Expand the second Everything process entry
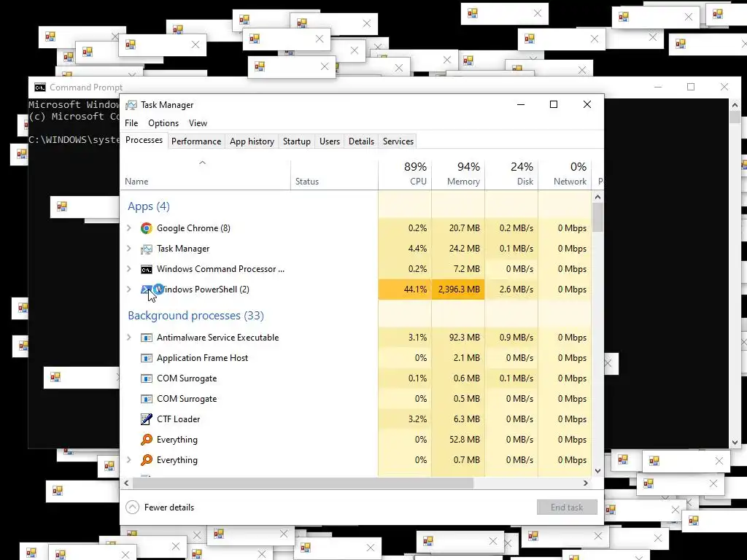This screenshot has width=747, height=560. tap(128, 460)
